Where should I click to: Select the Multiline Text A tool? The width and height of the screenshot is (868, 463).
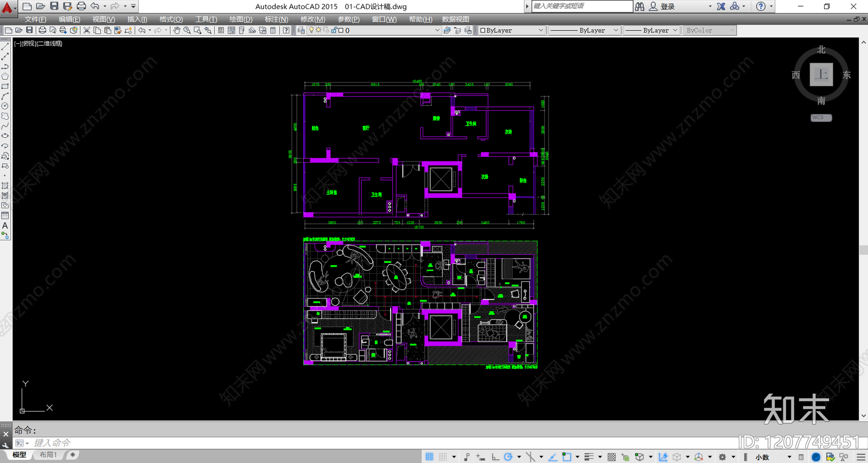pyautogui.click(x=5, y=226)
